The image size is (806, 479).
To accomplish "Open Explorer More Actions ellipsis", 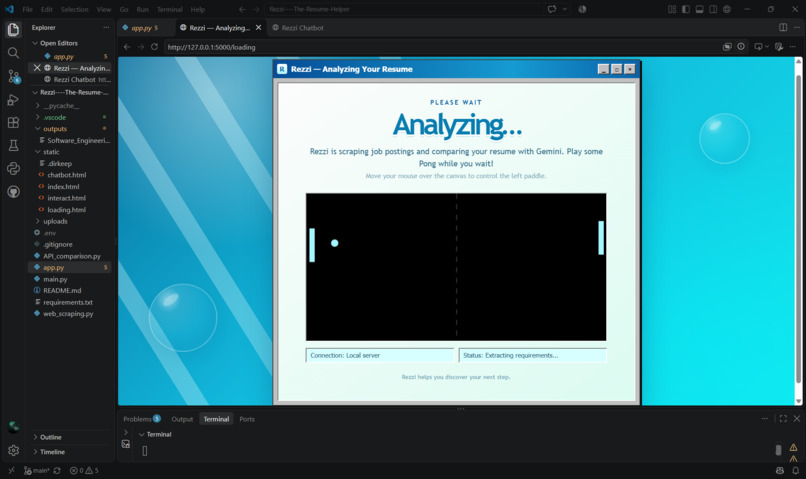I will pos(106,27).
